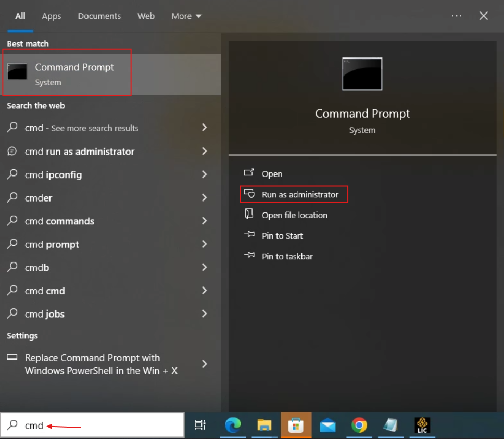
Task: Open the ellipsis options menu
Action: point(457,16)
